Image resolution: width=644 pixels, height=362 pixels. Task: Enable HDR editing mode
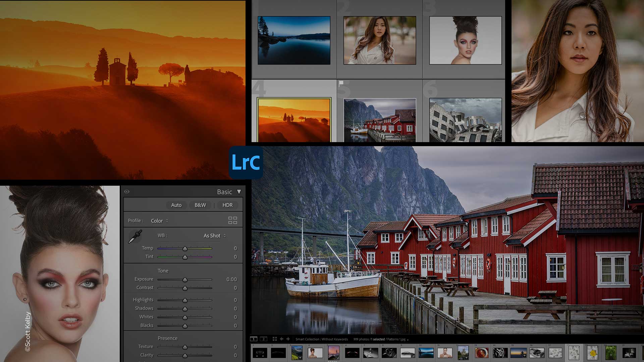pyautogui.click(x=228, y=205)
